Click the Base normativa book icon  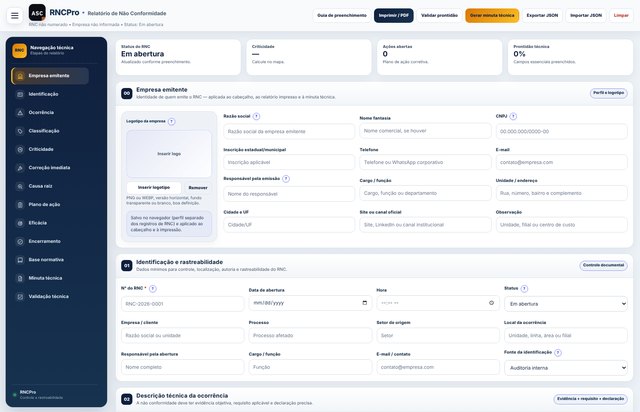coord(20,260)
